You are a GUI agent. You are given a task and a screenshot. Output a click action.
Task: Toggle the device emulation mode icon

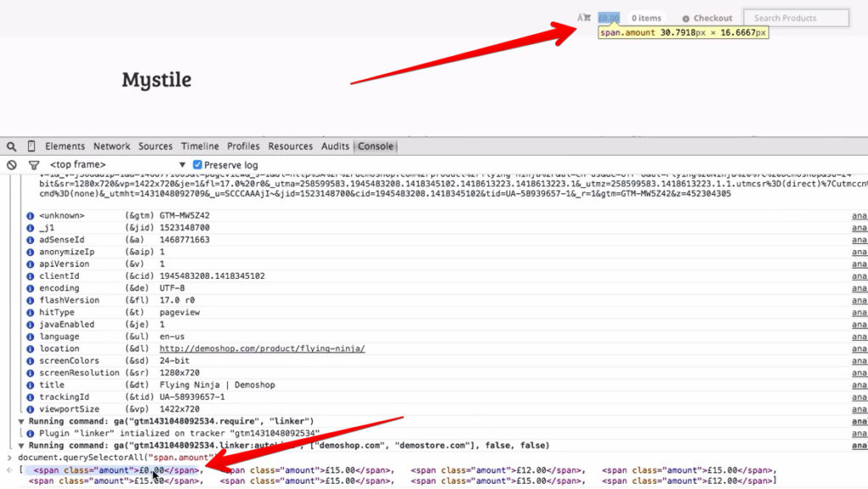(30, 145)
